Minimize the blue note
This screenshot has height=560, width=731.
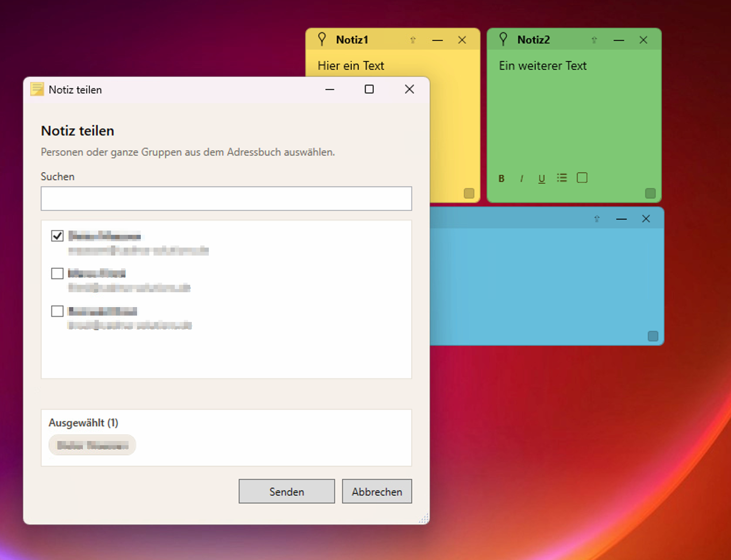pos(622,219)
